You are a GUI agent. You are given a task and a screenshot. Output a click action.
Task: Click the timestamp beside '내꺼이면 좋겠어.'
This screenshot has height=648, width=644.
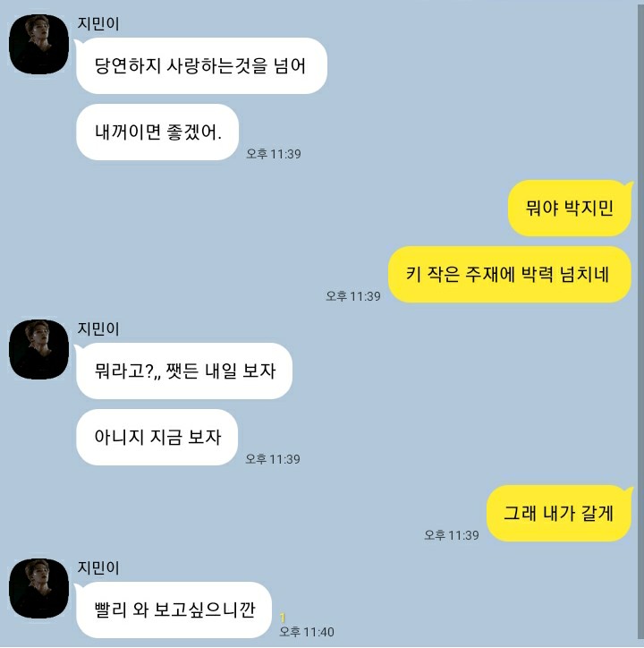pos(274,154)
